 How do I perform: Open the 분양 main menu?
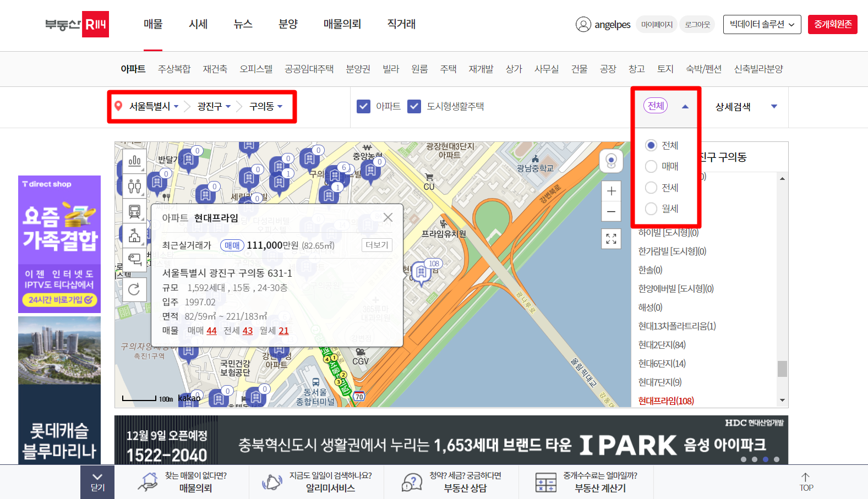(288, 24)
